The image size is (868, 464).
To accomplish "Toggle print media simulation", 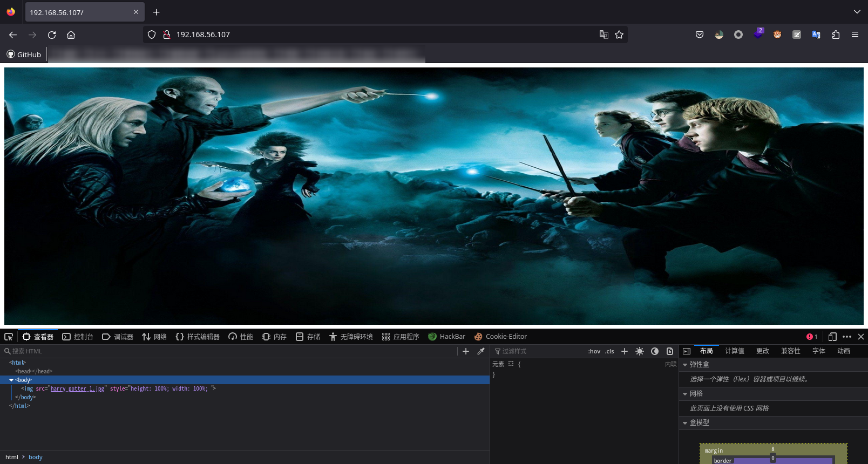I will pos(670,351).
